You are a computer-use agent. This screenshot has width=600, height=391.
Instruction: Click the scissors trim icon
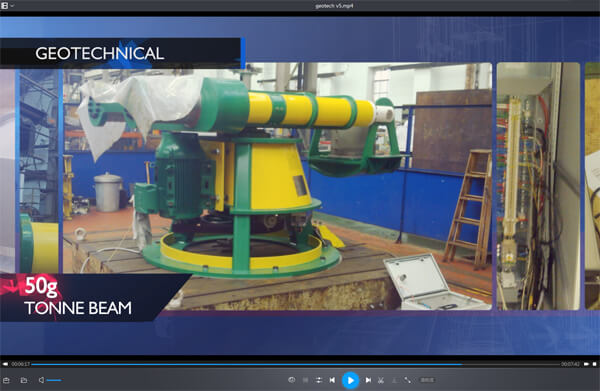coord(381,380)
